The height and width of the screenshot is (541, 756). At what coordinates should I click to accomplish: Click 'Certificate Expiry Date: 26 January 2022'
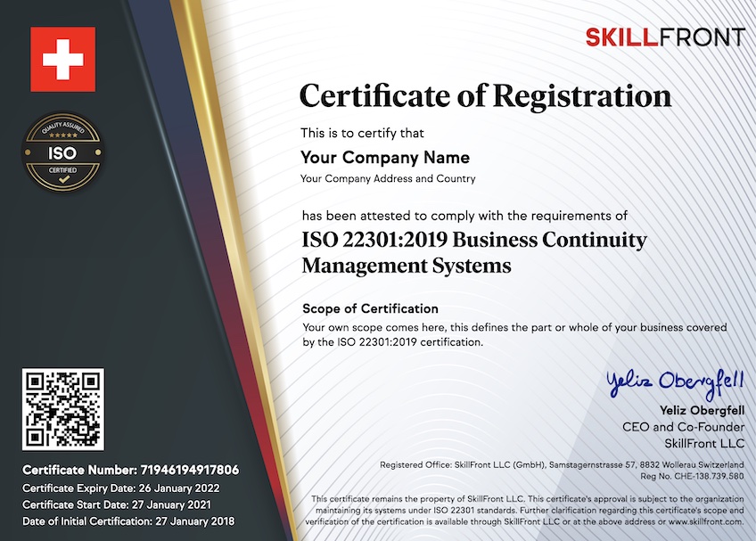121,488
